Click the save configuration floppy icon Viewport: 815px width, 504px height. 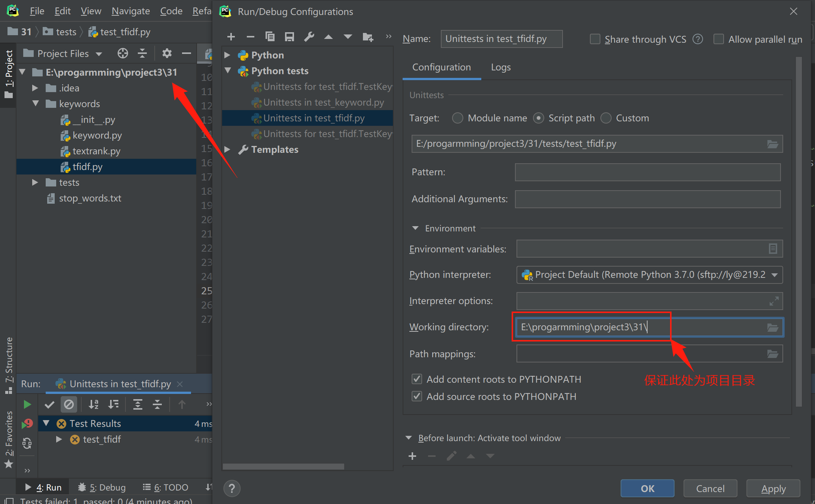[x=289, y=37]
